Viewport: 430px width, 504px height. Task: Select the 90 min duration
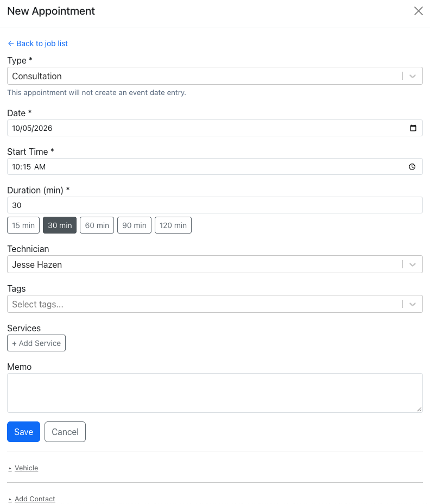(134, 225)
